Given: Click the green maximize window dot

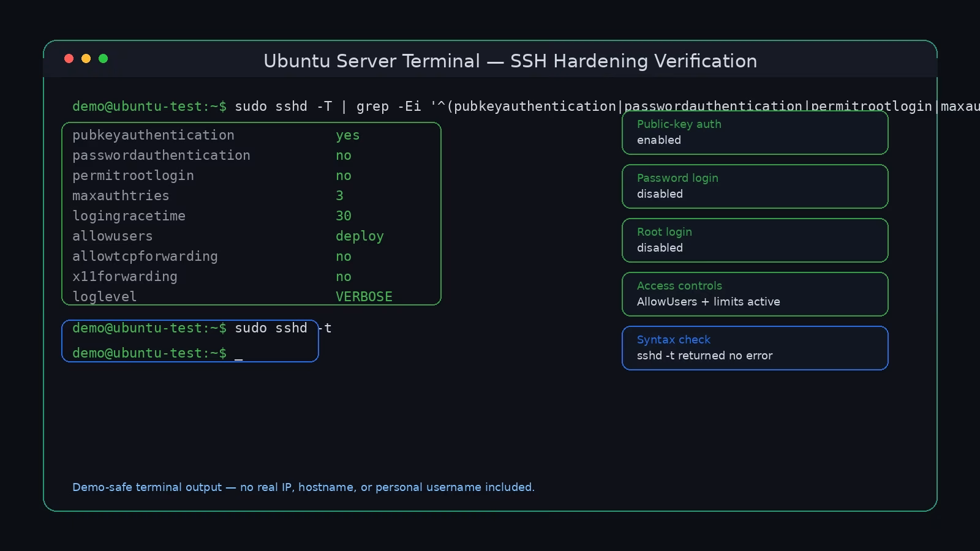Looking at the screenshot, I should [103, 59].
